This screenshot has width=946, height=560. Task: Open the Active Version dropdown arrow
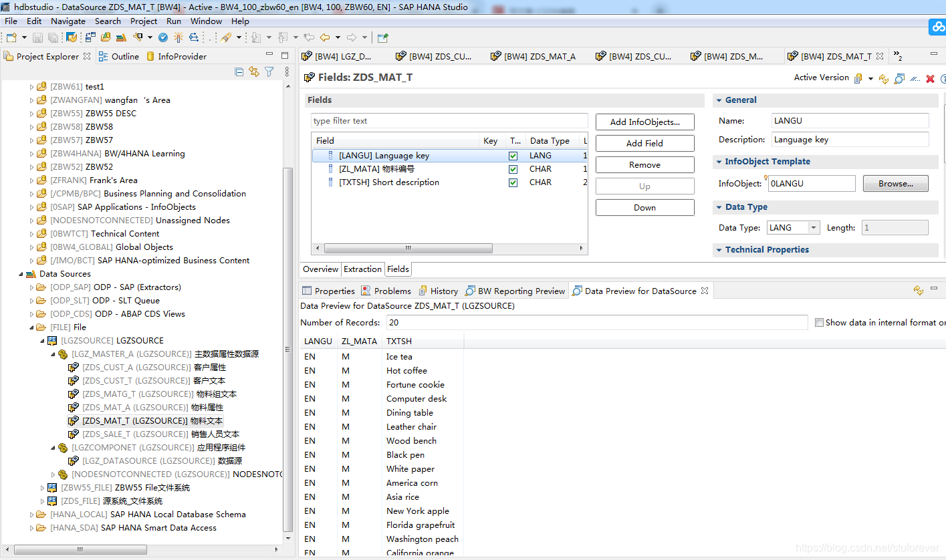click(x=870, y=79)
